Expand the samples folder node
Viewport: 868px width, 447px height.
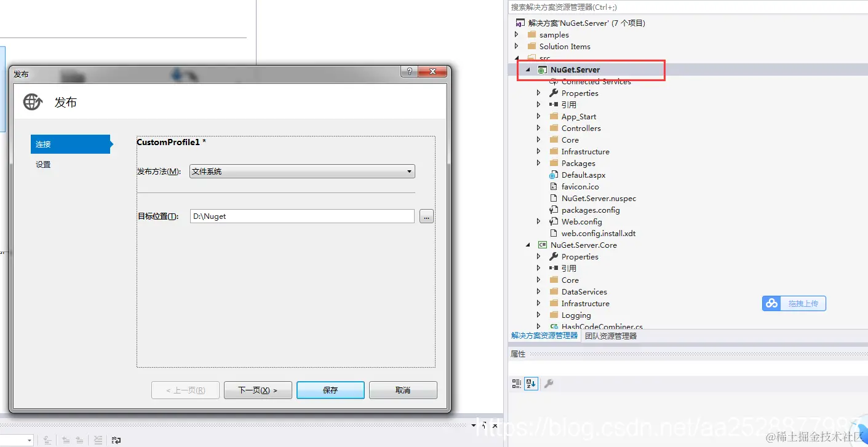point(517,35)
